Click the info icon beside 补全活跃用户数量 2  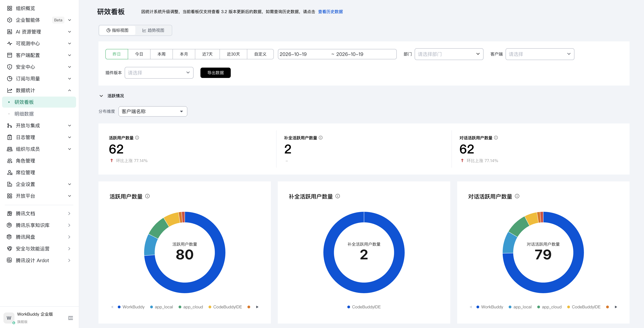pos(320,138)
